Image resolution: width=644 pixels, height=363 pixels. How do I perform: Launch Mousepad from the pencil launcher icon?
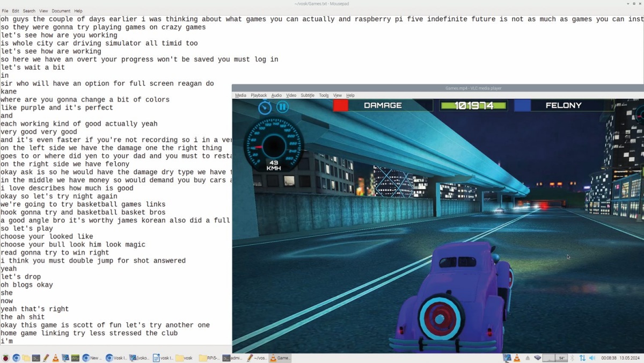click(46, 358)
